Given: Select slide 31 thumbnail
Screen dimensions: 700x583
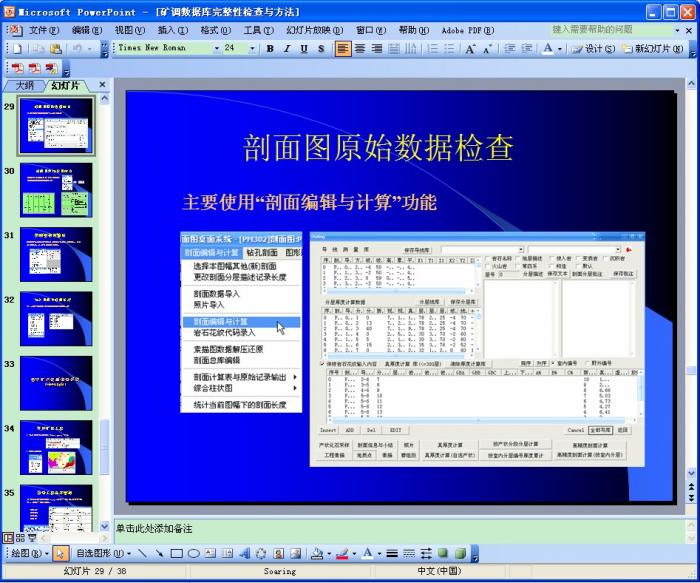Looking at the screenshot, I should tap(56, 254).
